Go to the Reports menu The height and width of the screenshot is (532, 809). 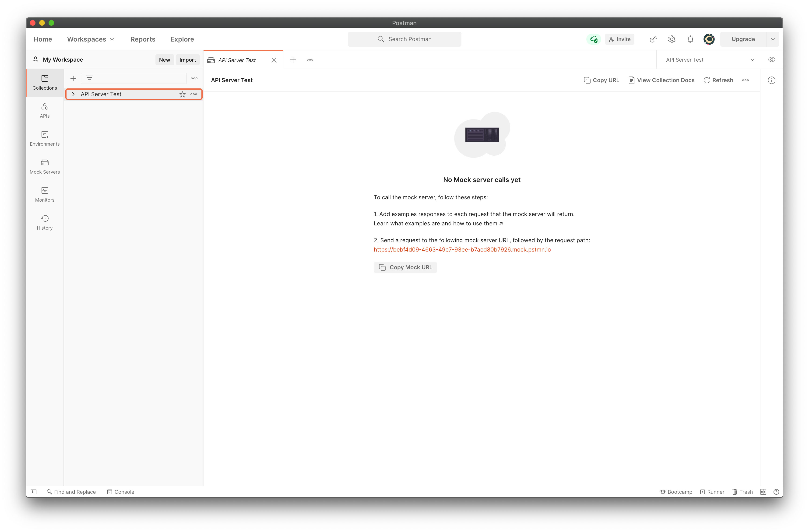pos(143,39)
